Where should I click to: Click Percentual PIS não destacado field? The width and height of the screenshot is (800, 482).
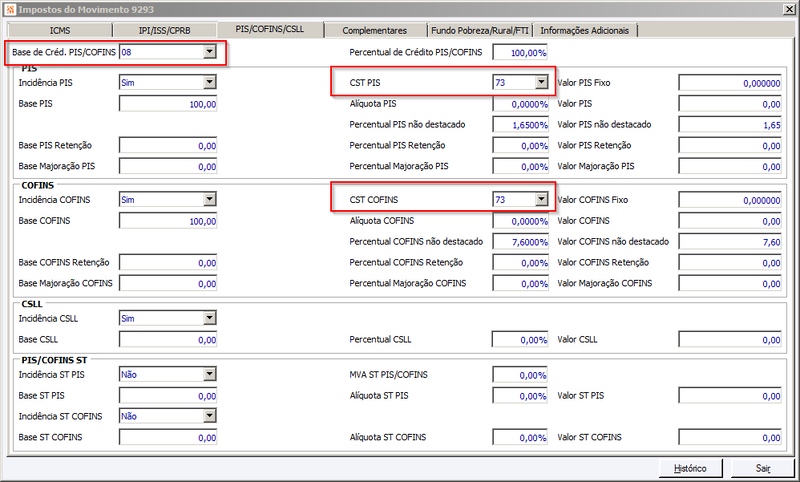(520, 124)
